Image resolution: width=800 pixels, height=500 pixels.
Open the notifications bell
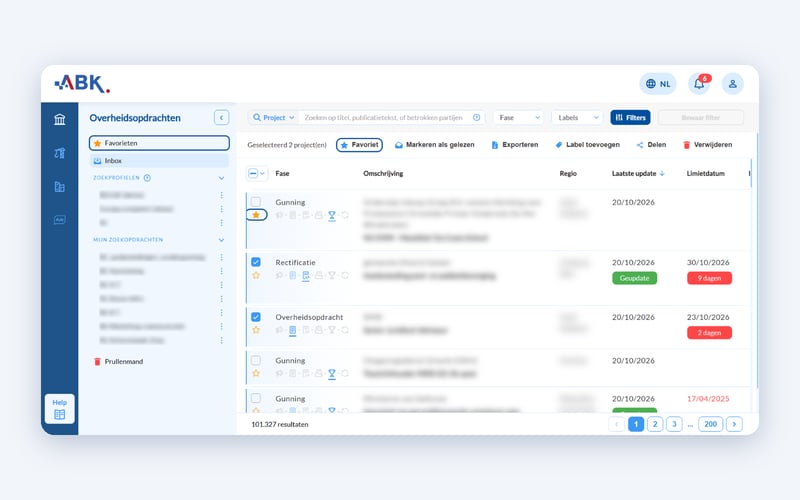[x=699, y=84]
